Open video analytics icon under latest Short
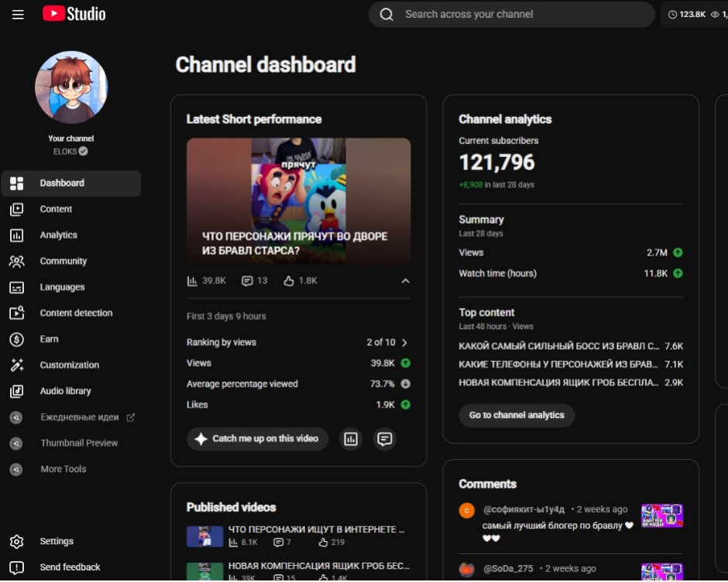The image size is (728, 582). pos(351,439)
